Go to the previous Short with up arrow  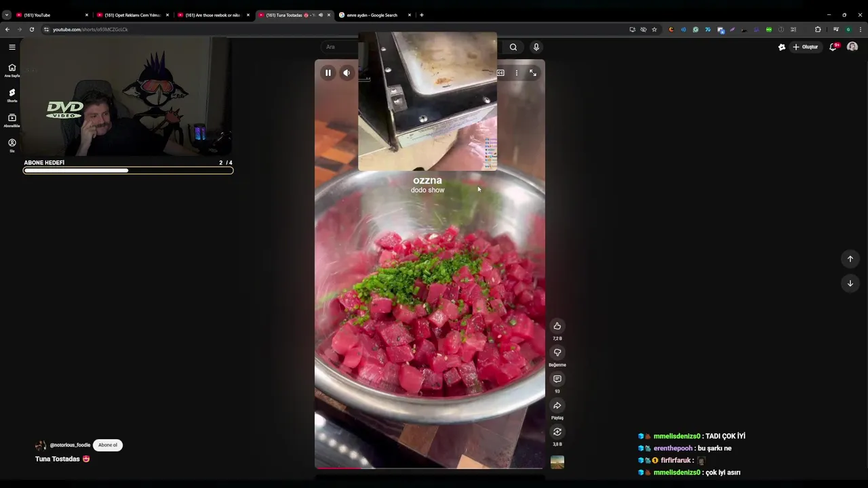point(850,259)
